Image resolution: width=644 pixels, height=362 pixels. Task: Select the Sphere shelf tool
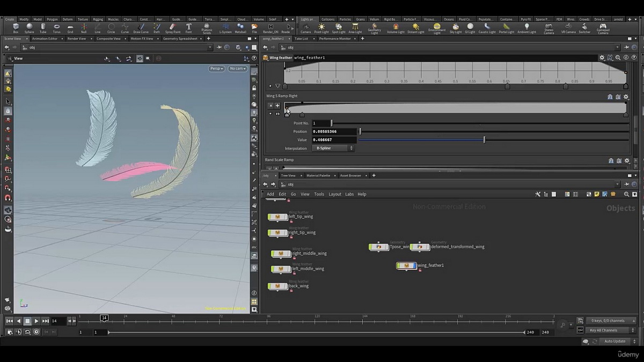point(30,28)
